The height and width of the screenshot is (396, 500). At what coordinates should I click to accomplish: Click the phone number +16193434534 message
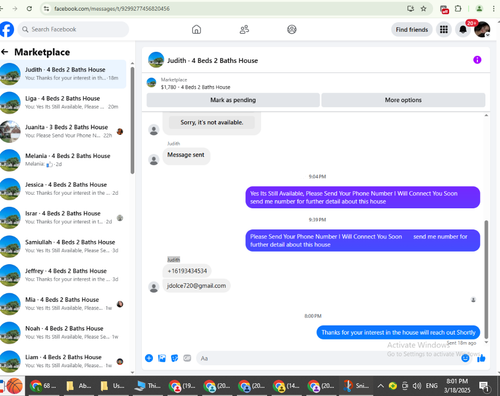click(x=187, y=271)
